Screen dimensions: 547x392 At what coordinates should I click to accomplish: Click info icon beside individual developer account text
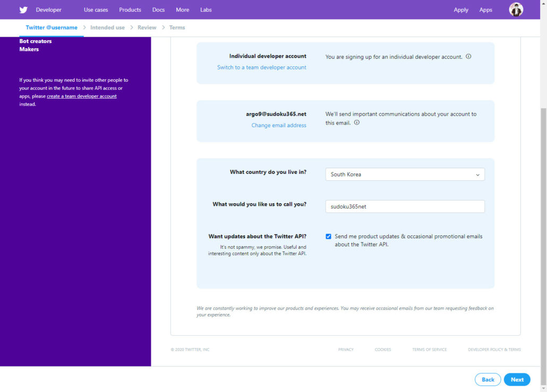pyautogui.click(x=468, y=56)
